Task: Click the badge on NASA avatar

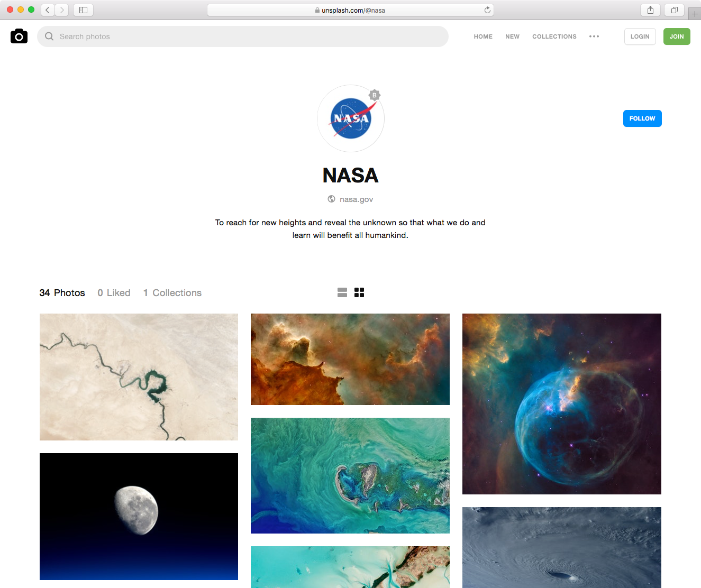Action: point(375,95)
